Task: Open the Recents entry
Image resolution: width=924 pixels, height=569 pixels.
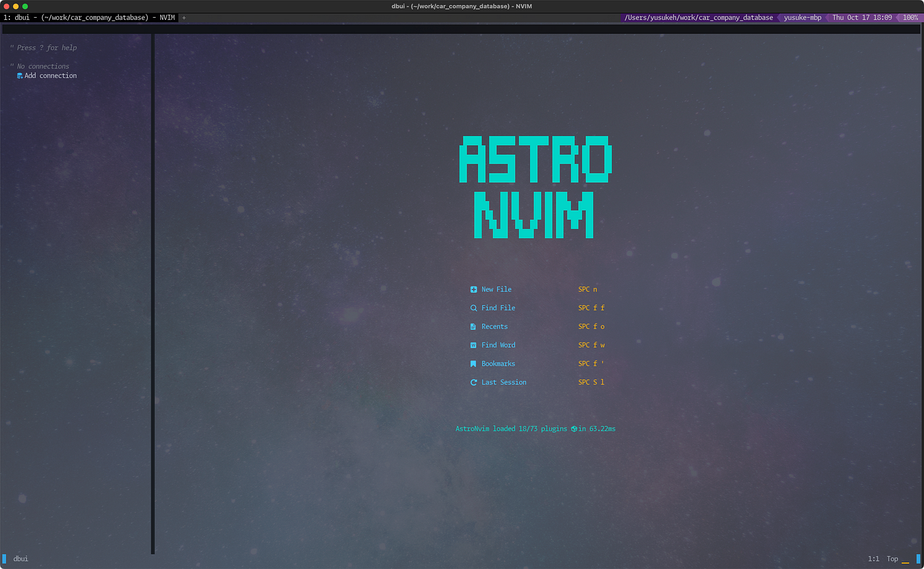Action: (494, 326)
